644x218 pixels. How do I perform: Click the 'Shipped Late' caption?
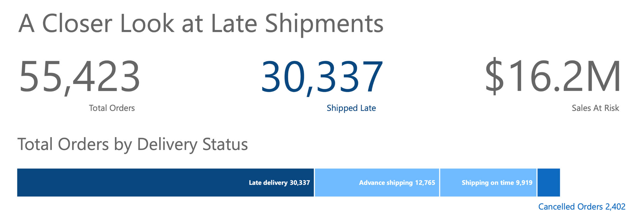pyautogui.click(x=351, y=108)
